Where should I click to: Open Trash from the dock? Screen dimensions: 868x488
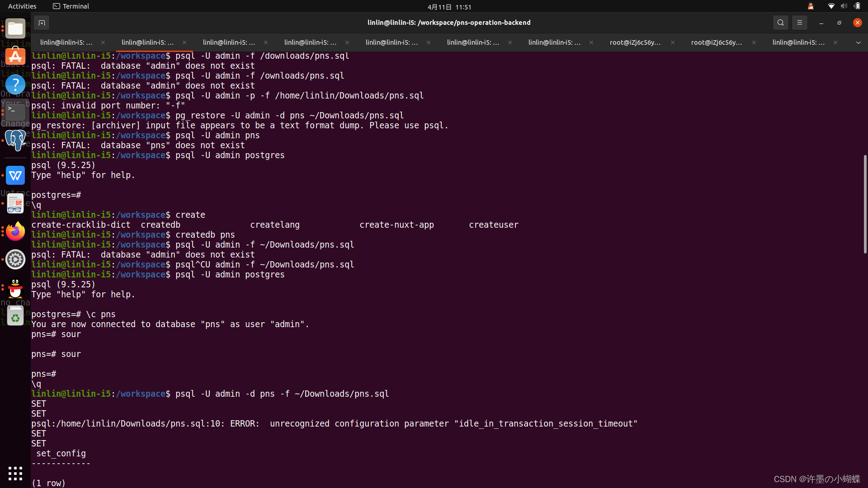(15, 316)
